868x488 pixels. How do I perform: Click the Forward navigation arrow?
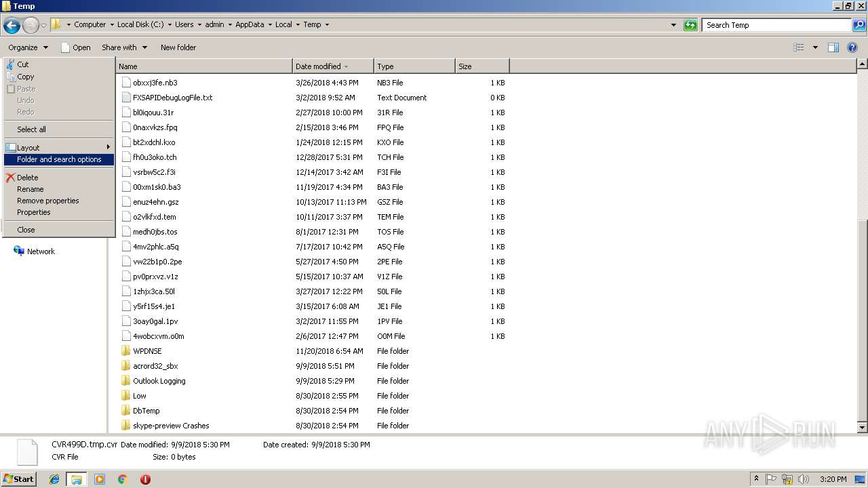(31, 26)
